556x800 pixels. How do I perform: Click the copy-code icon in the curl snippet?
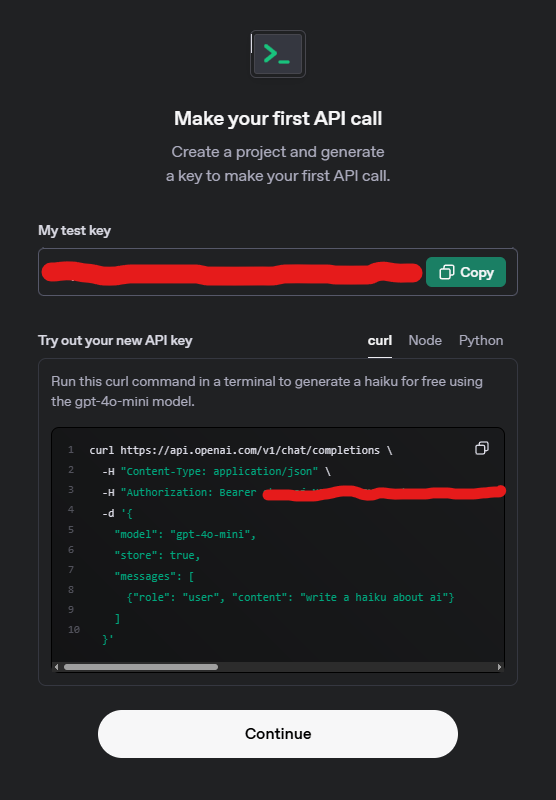click(x=482, y=448)
